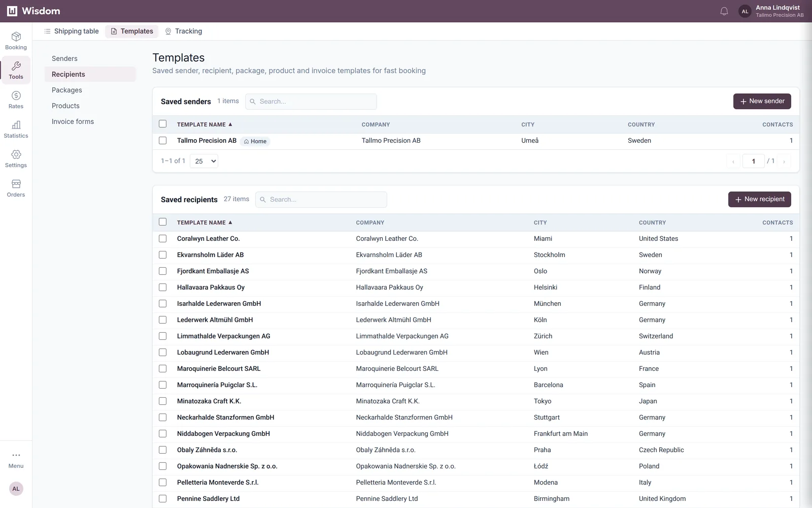This screenshot has height=508, width=812.
Task: Click the saved senders search field
Action: point(311,102)
